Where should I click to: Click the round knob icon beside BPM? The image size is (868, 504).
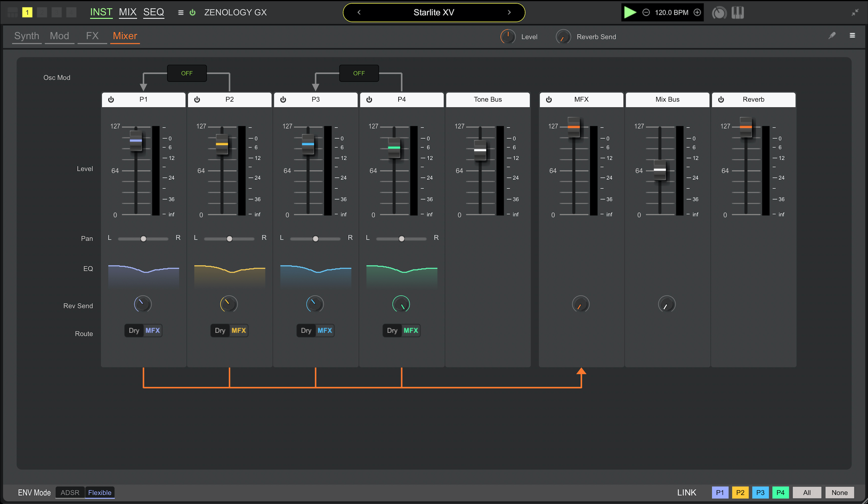click(x=719, y=13)
